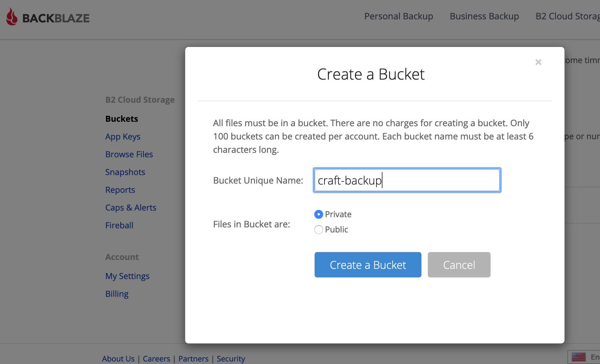Click the Partners footer link
This screenshot has height=364, width=600.
click(x=193, y=359)
